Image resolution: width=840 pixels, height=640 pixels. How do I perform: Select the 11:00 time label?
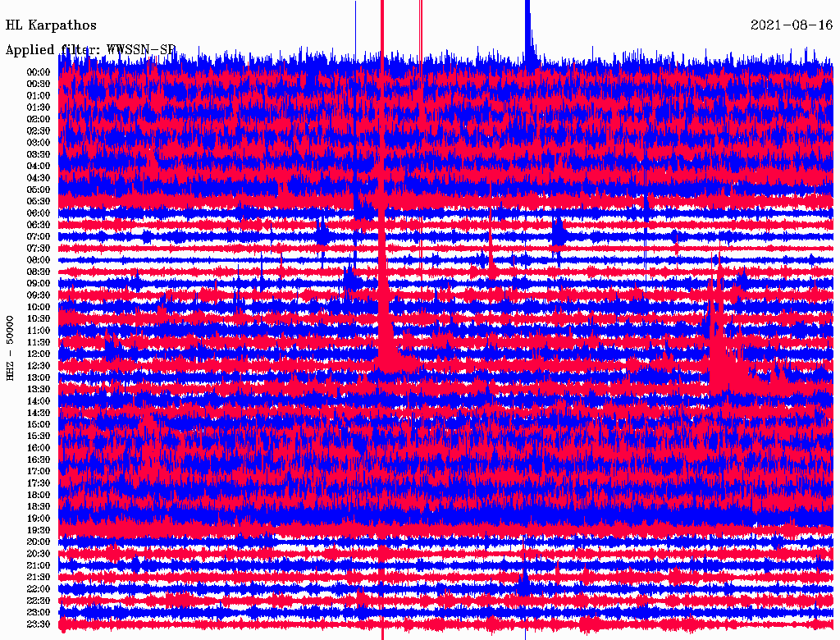click(x=39, y=331)
